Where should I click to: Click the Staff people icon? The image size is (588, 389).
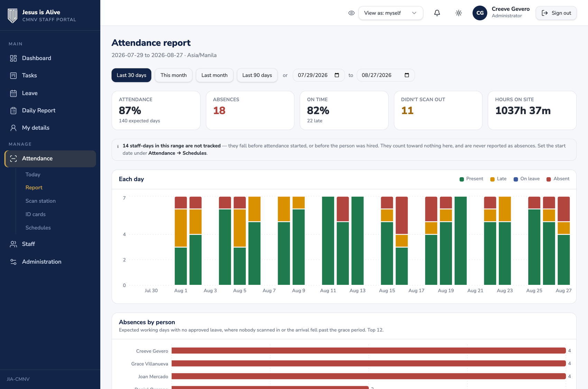click(x=13, y=244)
